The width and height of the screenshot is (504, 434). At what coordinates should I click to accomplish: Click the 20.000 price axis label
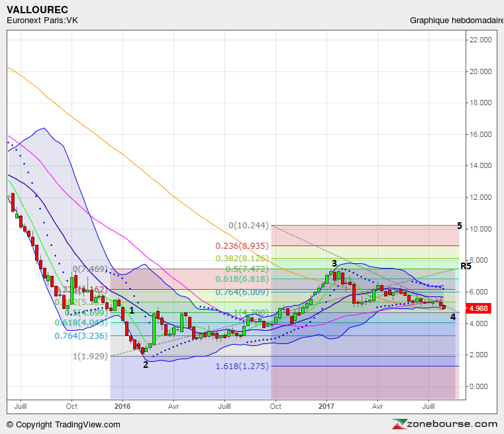click(480, 71)
